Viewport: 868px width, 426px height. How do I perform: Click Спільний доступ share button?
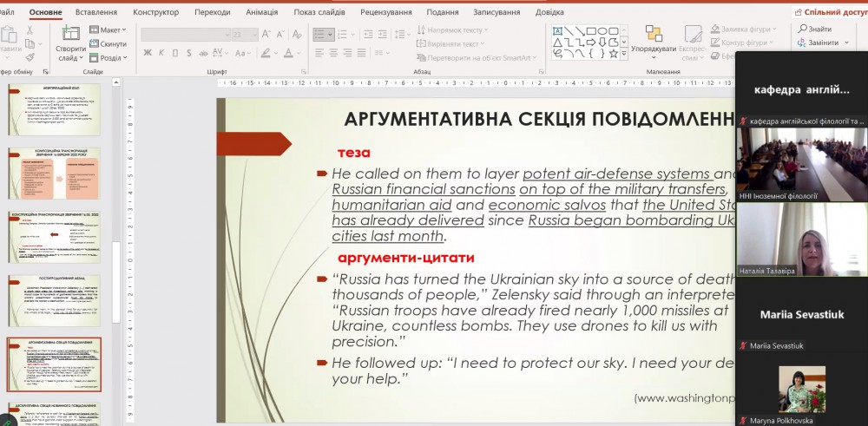(x=830, y=12)
